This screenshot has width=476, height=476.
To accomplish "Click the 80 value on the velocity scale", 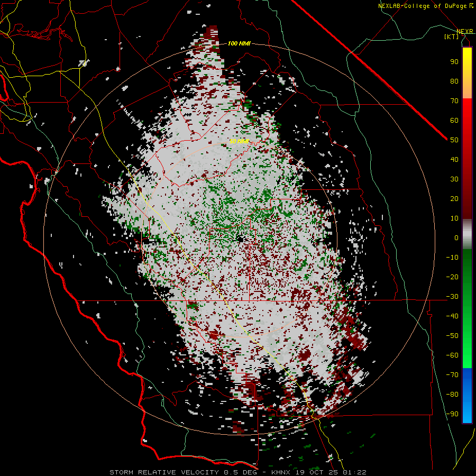I will point(454,81).
